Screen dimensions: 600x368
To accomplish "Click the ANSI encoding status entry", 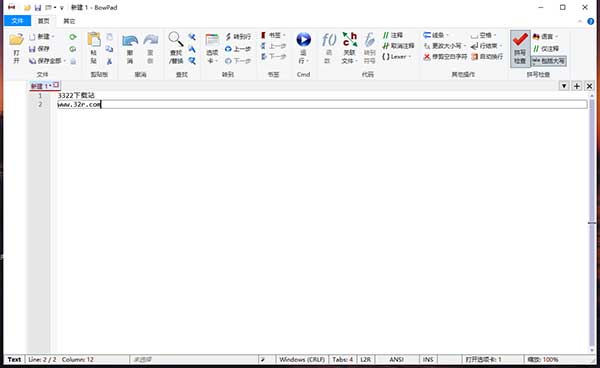I will [396, 360].
